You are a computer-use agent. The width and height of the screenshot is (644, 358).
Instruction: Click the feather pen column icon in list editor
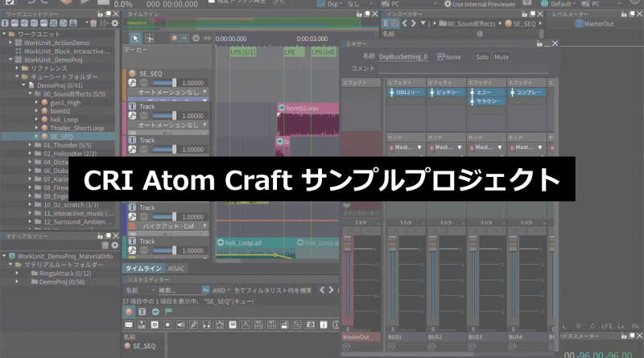(x=193, y=325)
